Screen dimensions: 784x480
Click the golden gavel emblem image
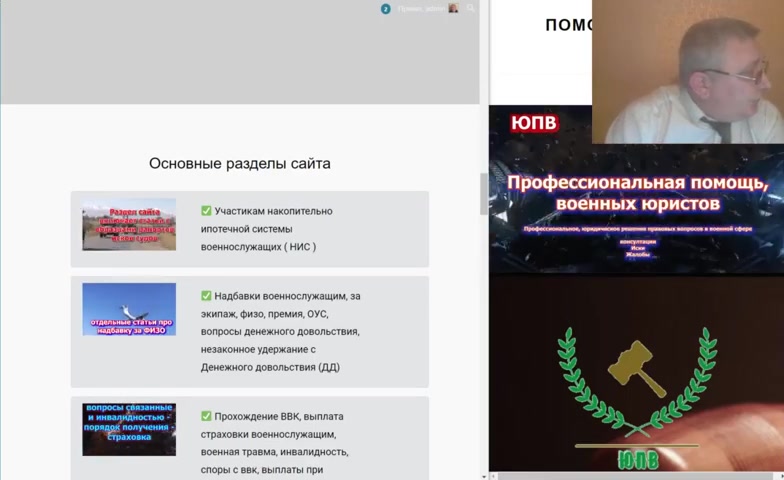click(637, 368)
